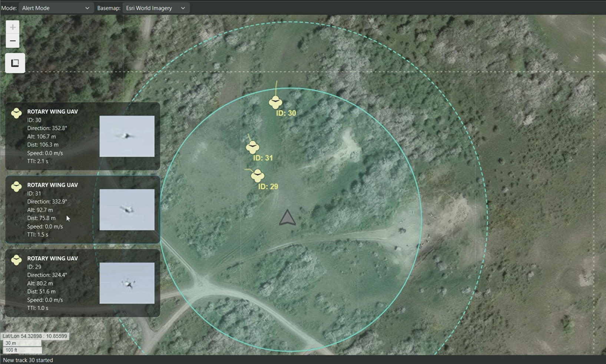Viewport: 606px width, 364px height.
Task: Click 'Speed: 0.0 m/s' in ID 30 card
Action: (x=45, y=153)
